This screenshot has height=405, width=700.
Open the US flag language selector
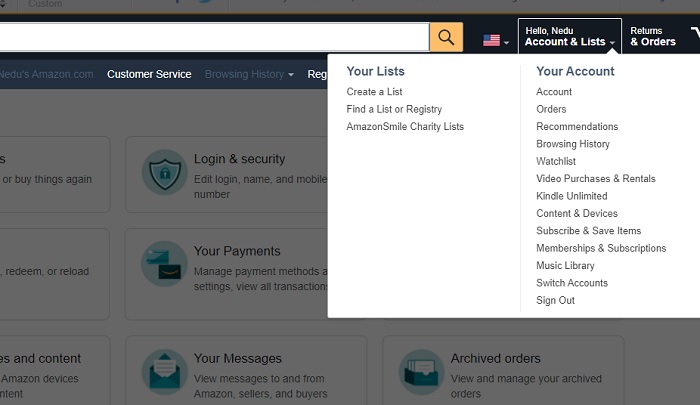click(496, 41)
